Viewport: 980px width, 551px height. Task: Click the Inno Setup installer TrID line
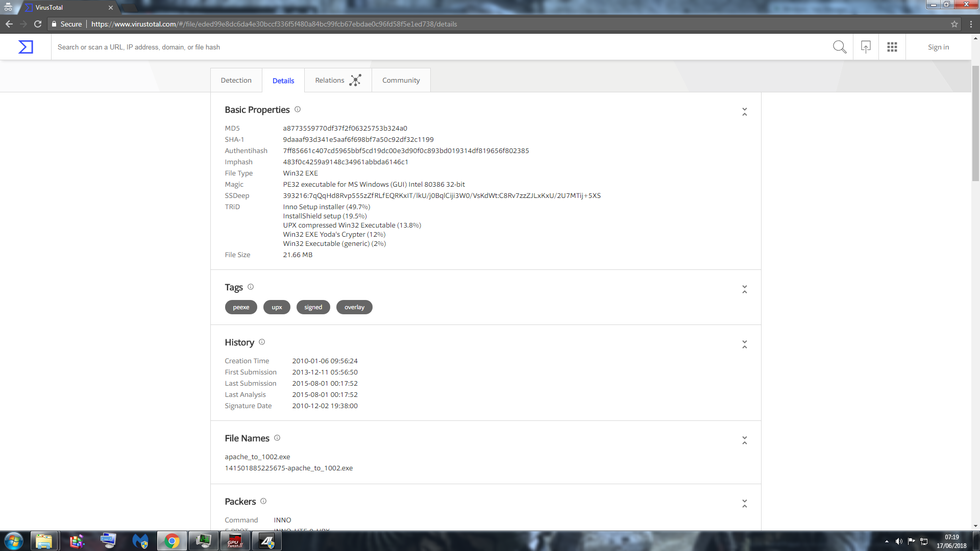[x=327, y=207]
